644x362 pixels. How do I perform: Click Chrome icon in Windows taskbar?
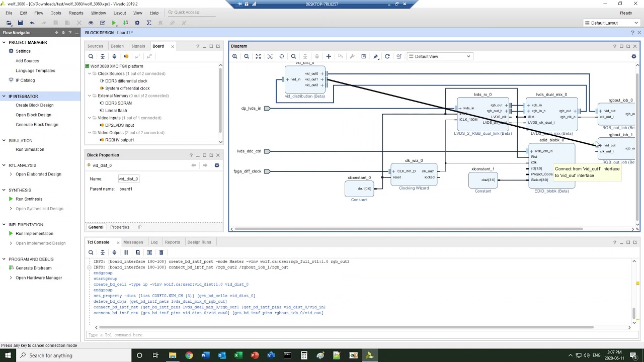click(x=189, y=355)
